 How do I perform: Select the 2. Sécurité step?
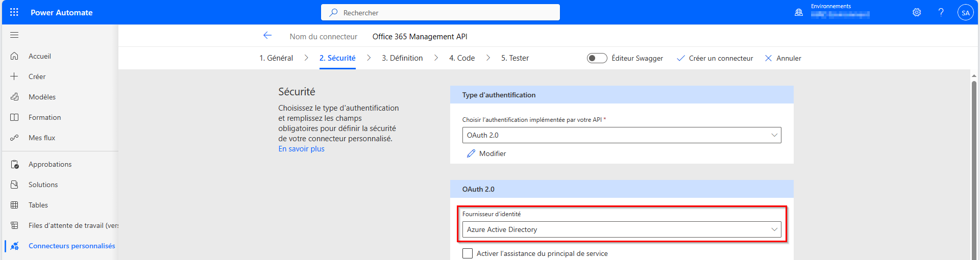[337, 58]
